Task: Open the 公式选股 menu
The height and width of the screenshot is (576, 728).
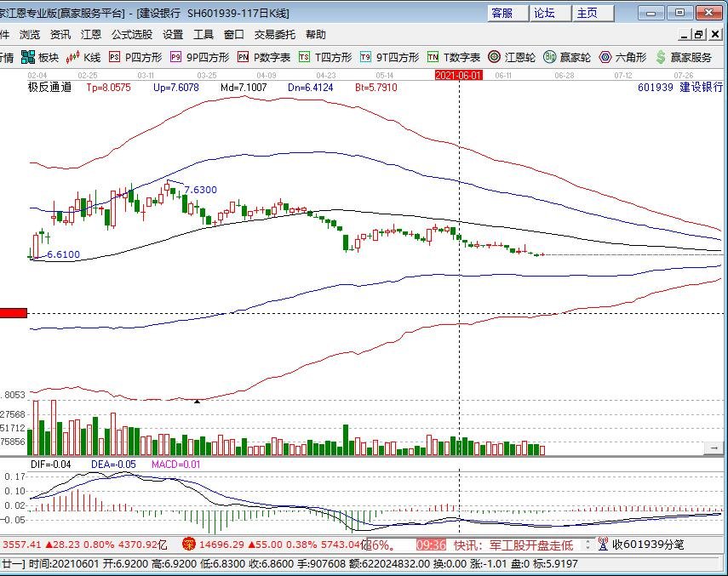Action: tap(132, 34)
